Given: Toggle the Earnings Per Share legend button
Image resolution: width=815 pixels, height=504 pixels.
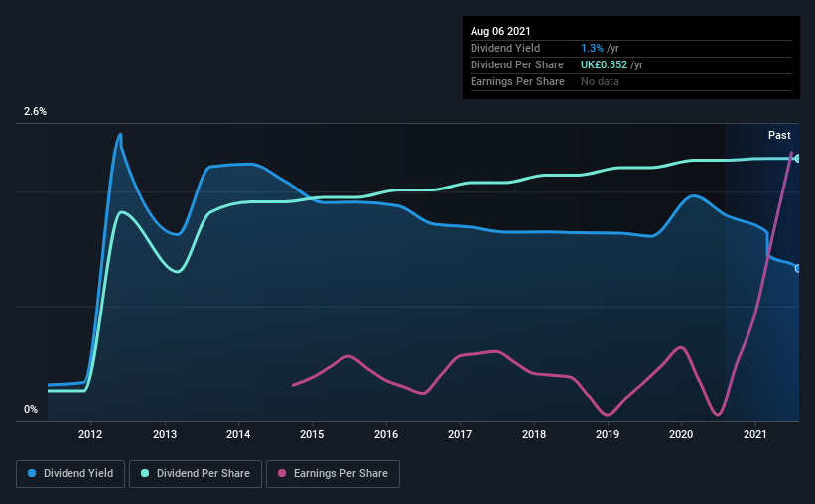Looking at the screenshot, I should tap(333, 474).
